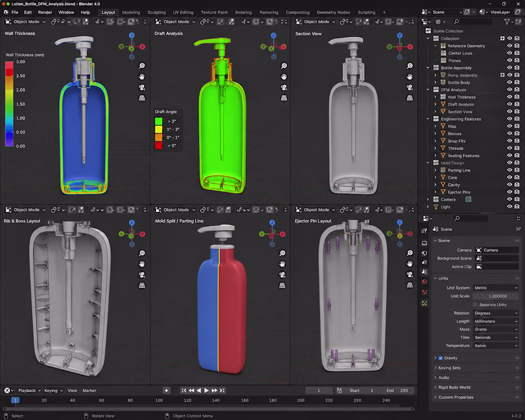This screenshot has width=525, height=420.
Task: Switch to the Geometry Nodes workspace tab
Action: [333, 12]
